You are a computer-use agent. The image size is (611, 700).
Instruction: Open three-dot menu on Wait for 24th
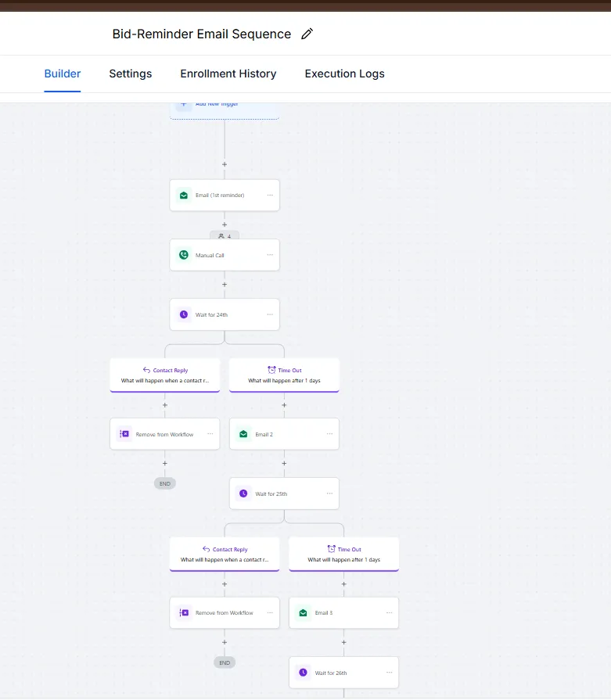[x=270, y=314]
